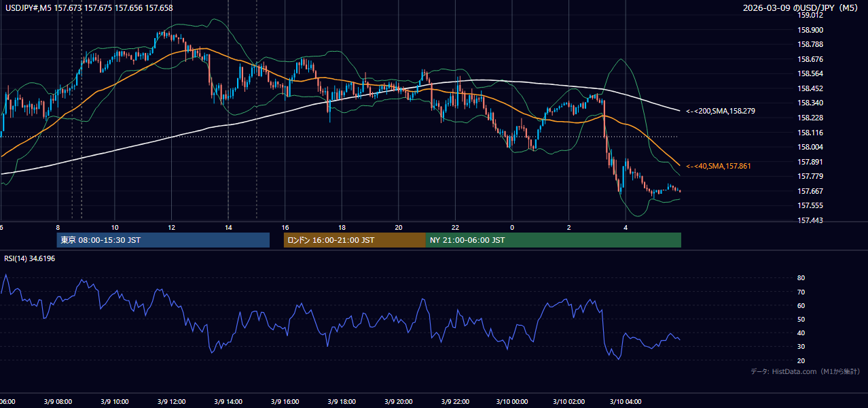Click the 3/10 00:00 time axis label

click(x=512, y=401)
